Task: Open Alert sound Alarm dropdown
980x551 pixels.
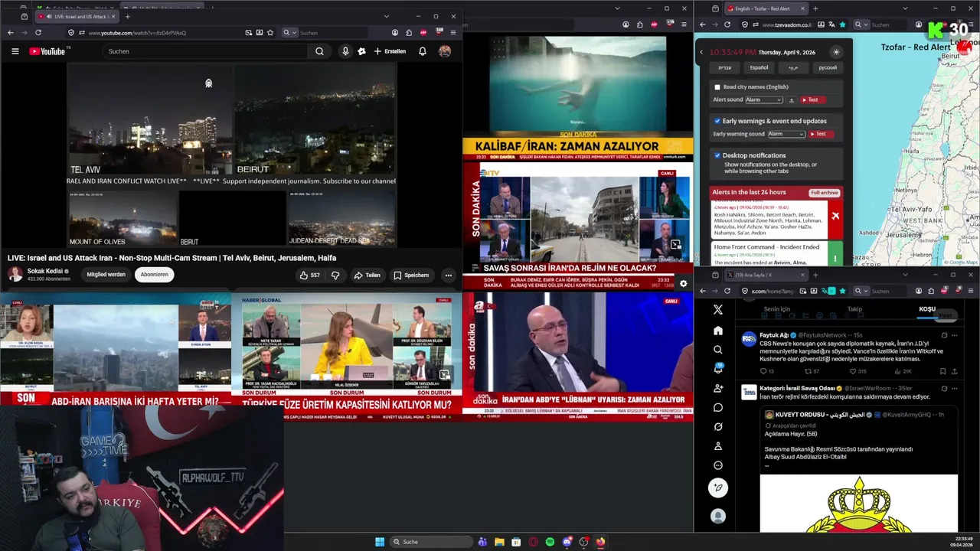Action: tap(763, 99)
